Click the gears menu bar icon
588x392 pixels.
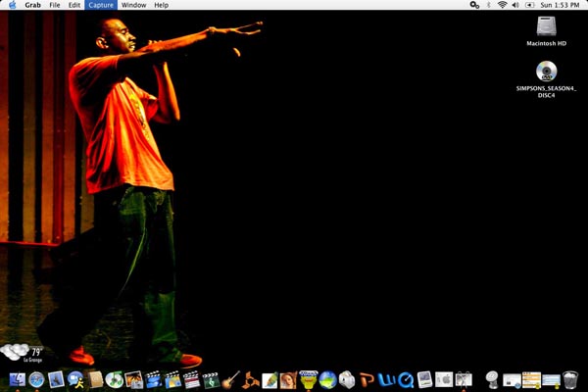(x=474, y=5)
